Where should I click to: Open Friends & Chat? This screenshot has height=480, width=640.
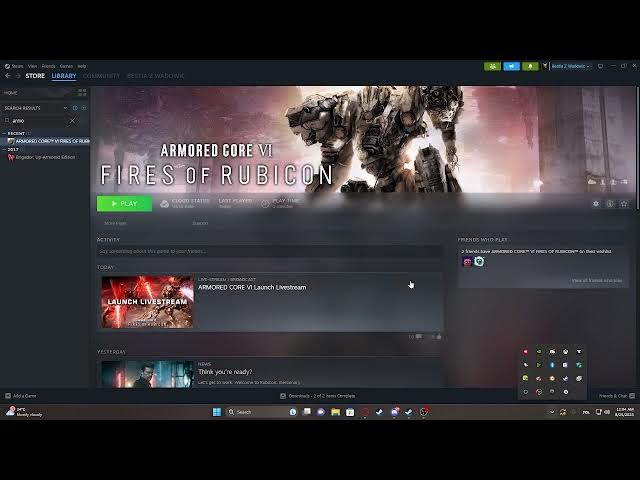[x=616, y=396]
